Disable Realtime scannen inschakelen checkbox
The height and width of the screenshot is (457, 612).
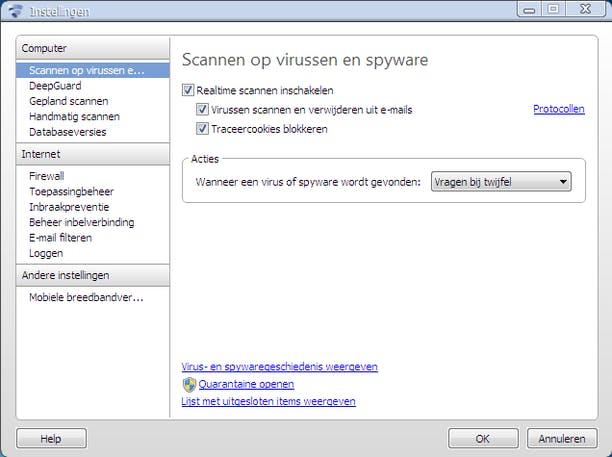[188, 91]
